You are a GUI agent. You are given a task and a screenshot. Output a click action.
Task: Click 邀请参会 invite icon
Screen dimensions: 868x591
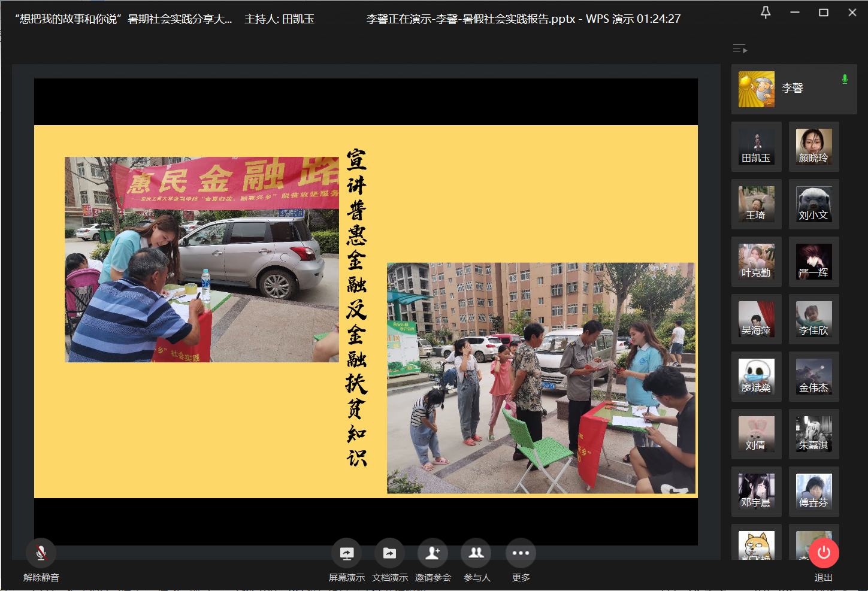433,553
